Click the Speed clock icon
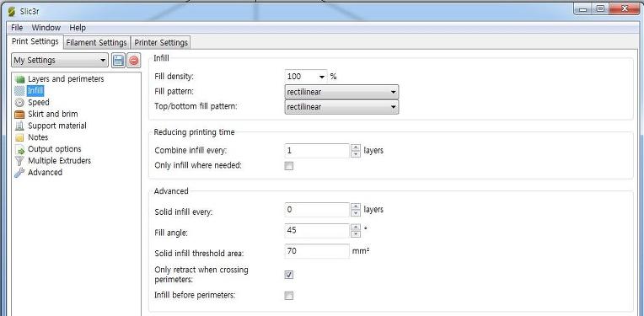This screenshot has width=644, height=316. tap(19, 103)
